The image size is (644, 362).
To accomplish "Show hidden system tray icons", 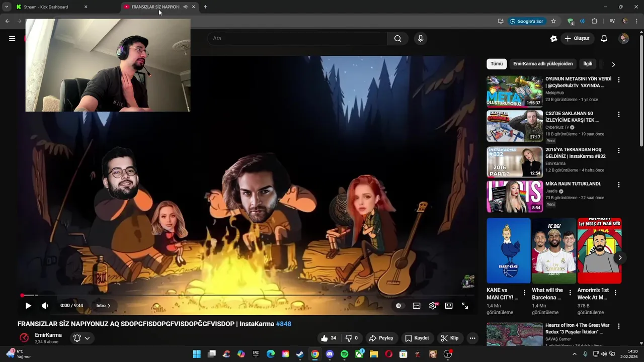I will (x=575, y=354).
